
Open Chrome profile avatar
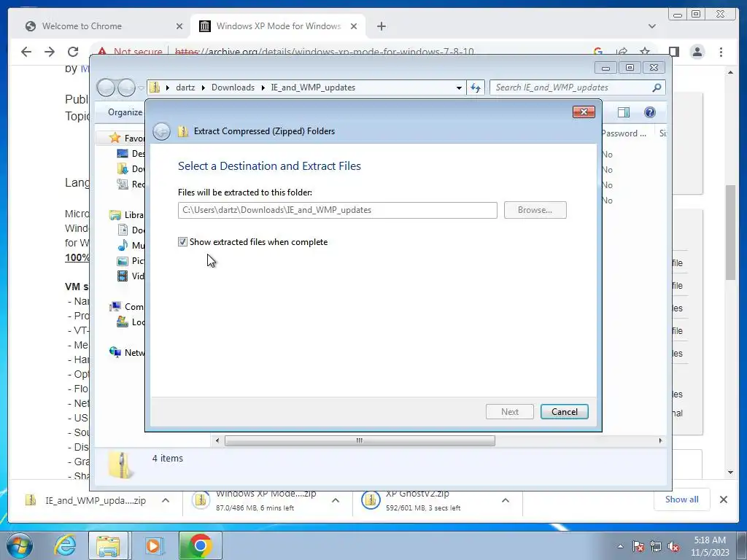[697, 52]
